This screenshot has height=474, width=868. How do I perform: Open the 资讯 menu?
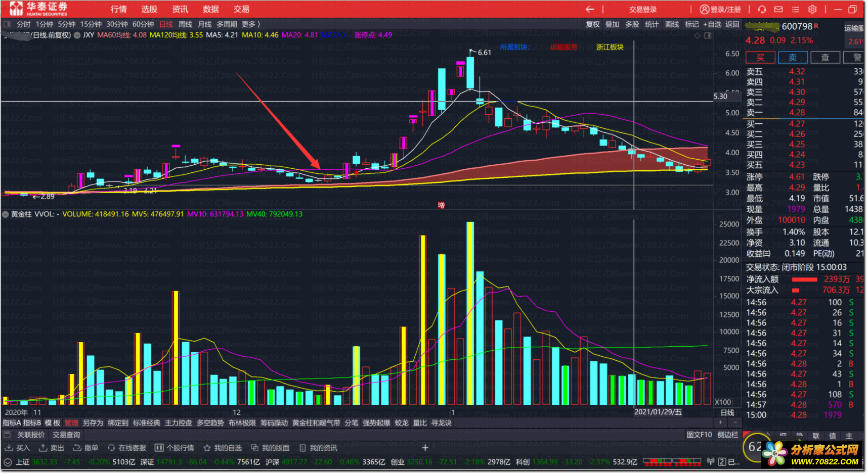click(x=180, y=9)
